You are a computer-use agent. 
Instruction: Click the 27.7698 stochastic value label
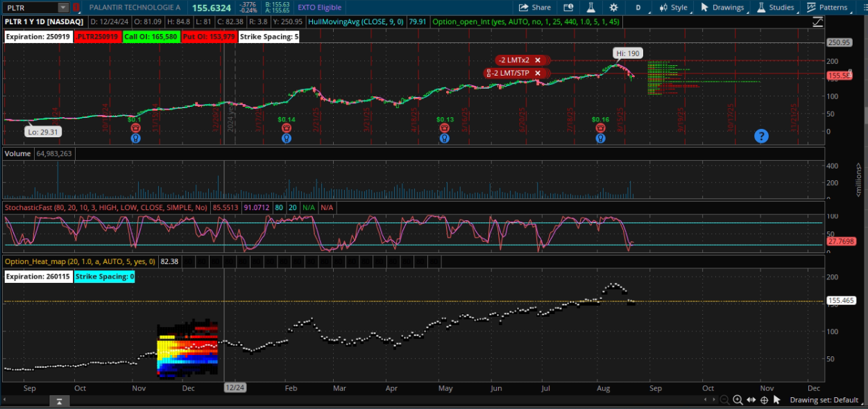[841, 241]
